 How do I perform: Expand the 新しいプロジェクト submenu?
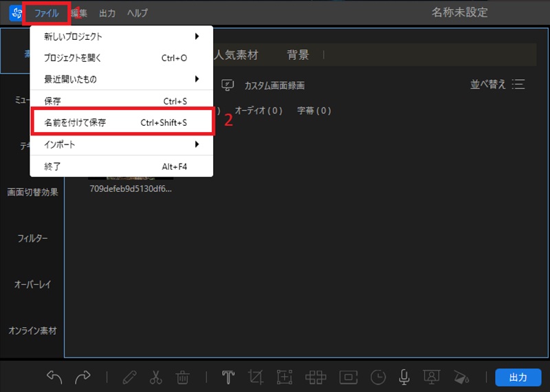tap(122, 36)
